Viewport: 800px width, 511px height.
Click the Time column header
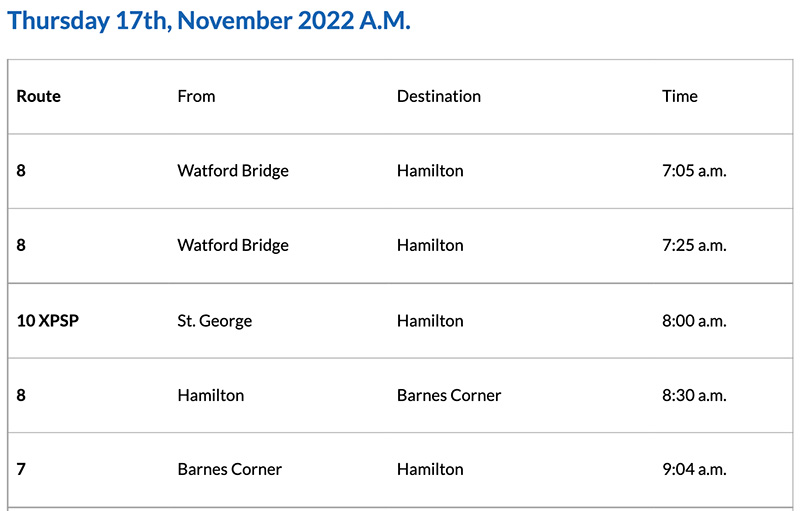tap(680, 96)
